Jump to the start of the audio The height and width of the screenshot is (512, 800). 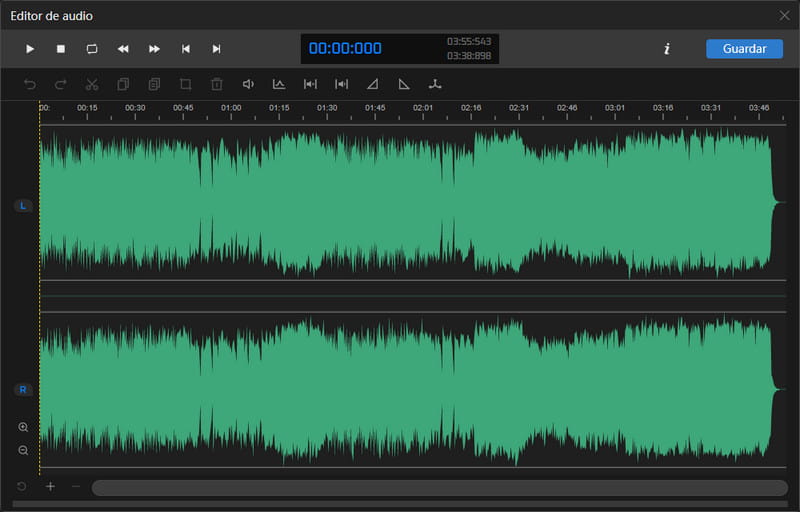186,49
